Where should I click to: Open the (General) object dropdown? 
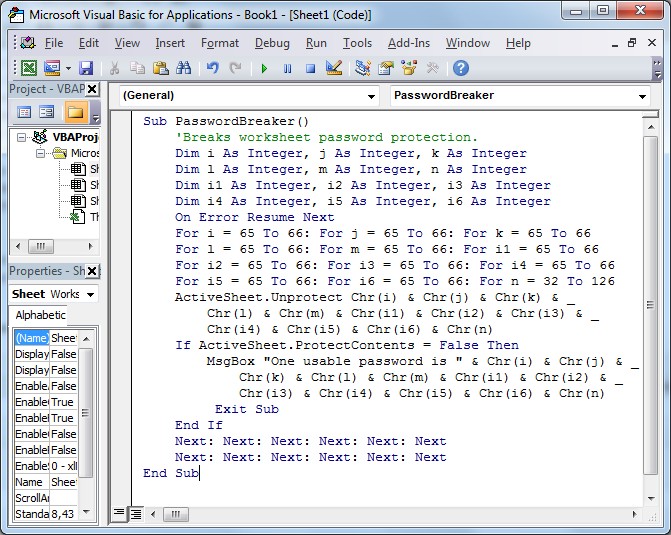coord(371,96)
